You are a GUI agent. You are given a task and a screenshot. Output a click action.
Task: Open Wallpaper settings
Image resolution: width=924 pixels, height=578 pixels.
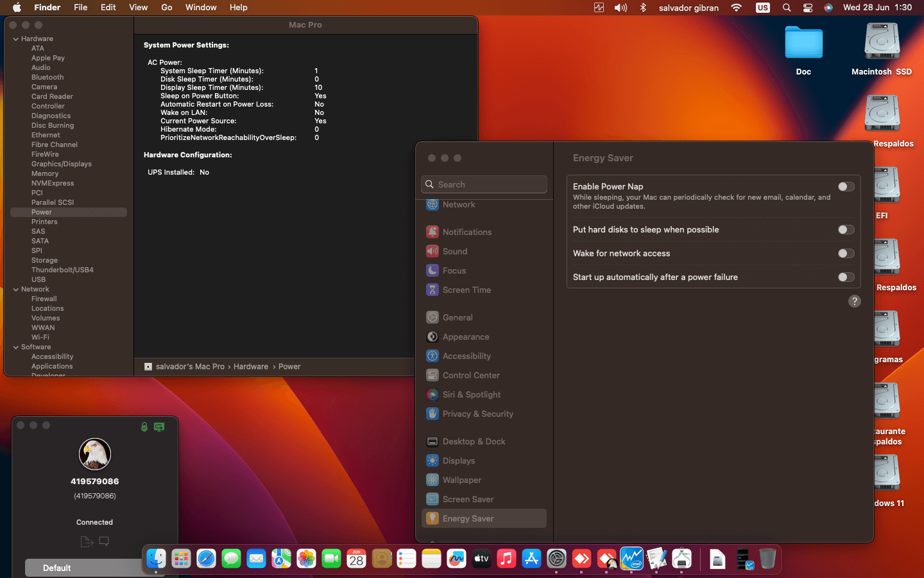click(x=484, y=480)
